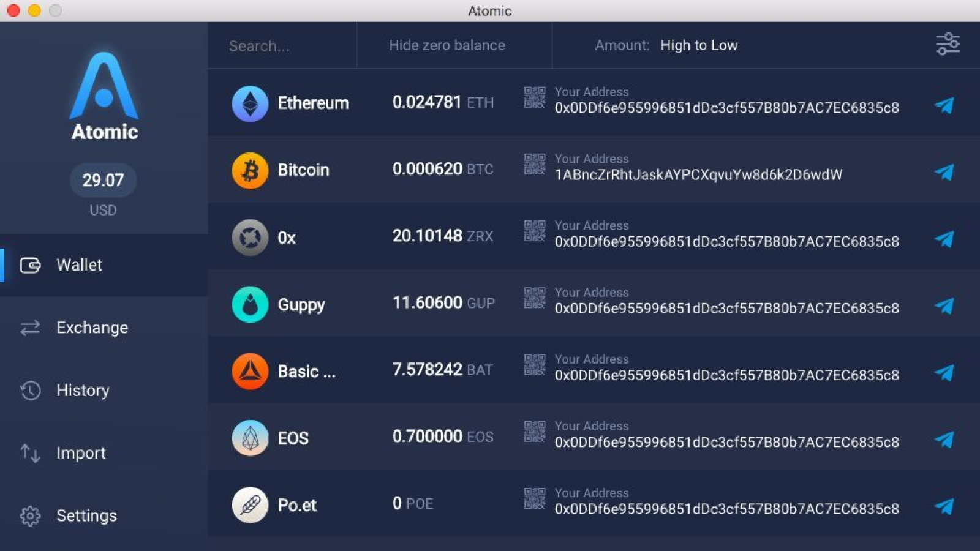Show QR code for Guppy address
Image resolution: width=980 pixels, height=551 pixels.
click(535, 298)
